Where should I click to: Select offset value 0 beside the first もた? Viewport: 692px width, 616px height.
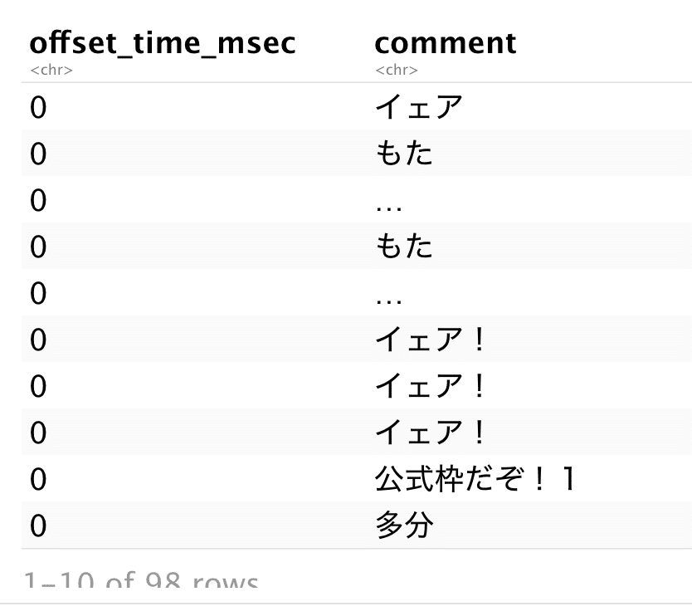click(39, 154)
